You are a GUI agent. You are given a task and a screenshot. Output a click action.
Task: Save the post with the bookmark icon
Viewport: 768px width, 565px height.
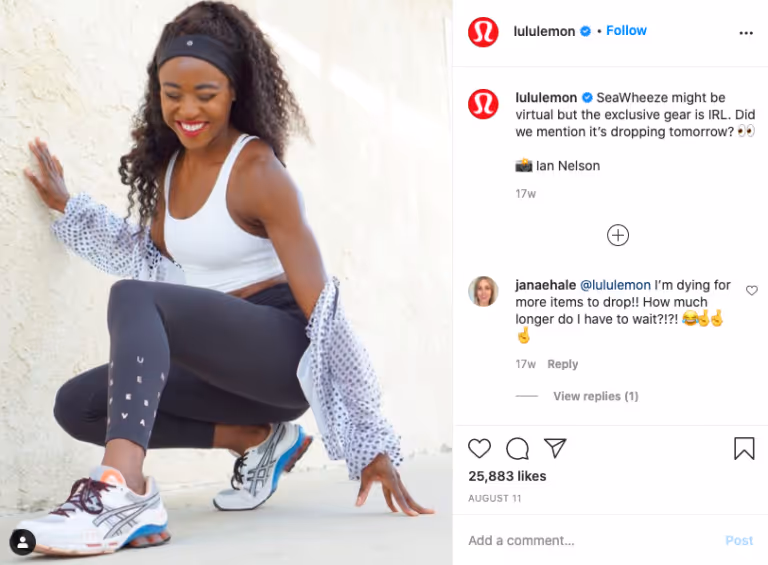tap(744, 448)
